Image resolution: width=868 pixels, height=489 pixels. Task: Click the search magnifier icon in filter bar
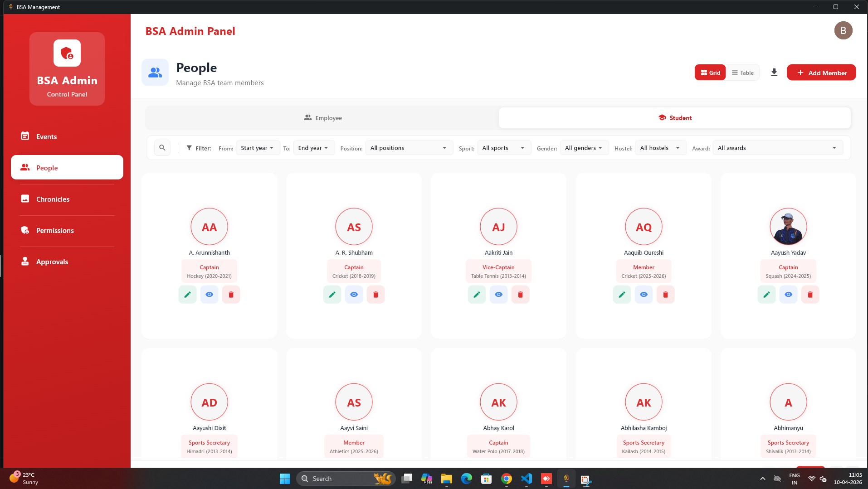pyautogui.click(x=162, y=148)
